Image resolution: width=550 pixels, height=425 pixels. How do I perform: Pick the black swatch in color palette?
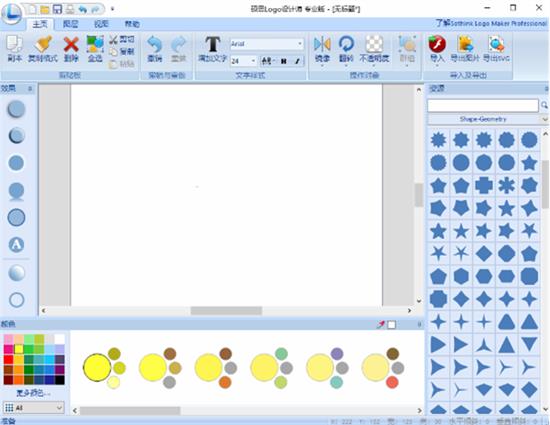pyautogui.click(x=60, y=380)
